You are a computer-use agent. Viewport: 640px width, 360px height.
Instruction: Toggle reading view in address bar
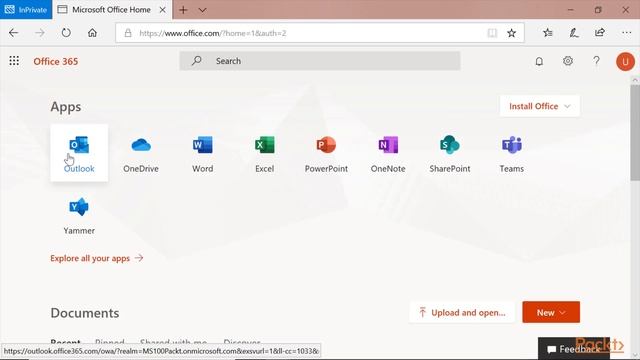492,33
